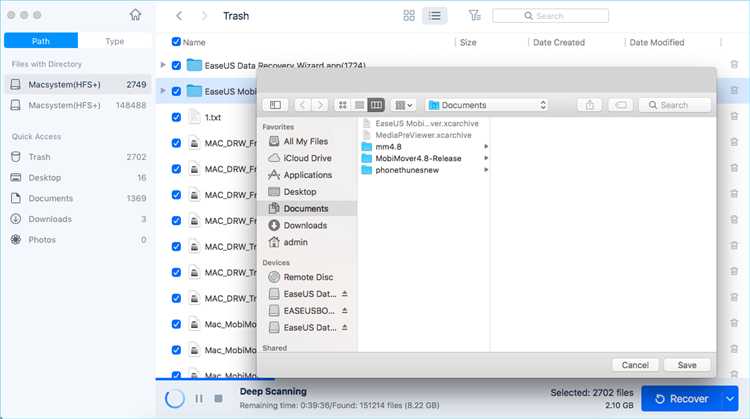
Task: Open the arrange-by dropdown in dialog
Action: 402,105
